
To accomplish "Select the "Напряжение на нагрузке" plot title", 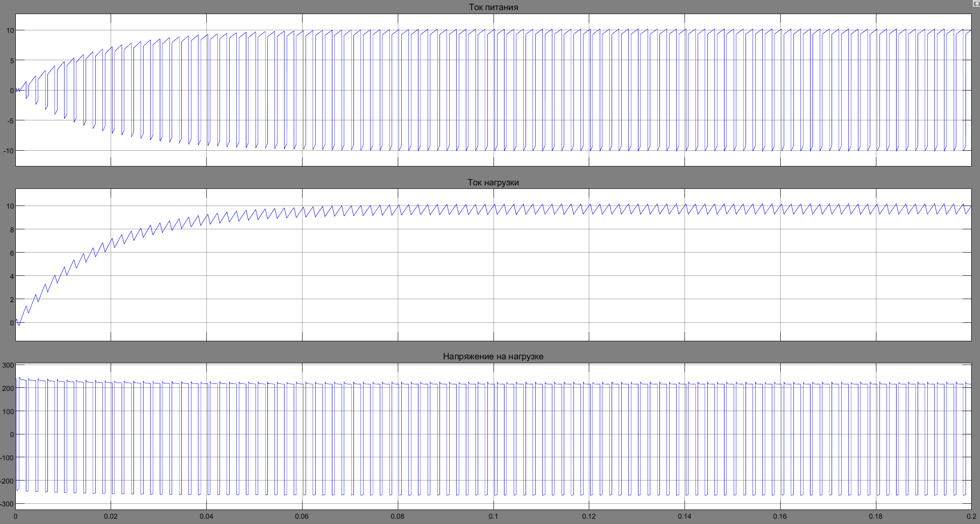I will [x=493, y=356].
